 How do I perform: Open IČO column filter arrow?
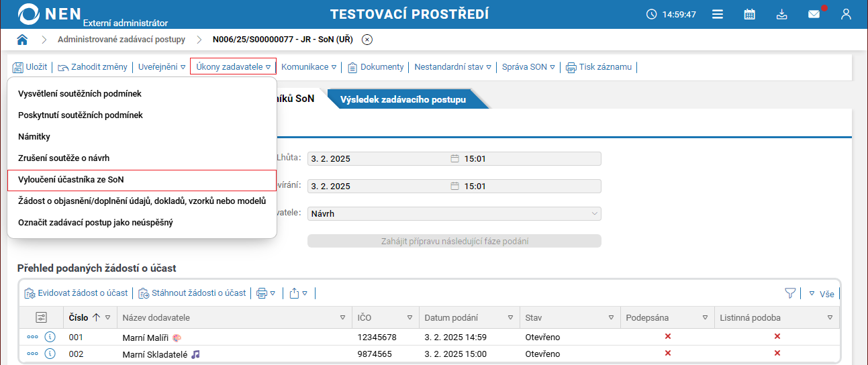tap(410, 317)
